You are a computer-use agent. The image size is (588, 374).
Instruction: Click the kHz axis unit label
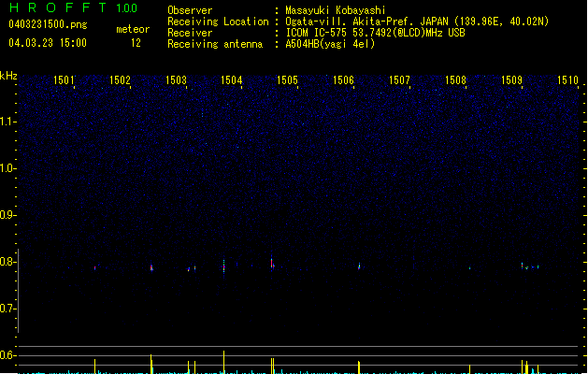[8, 75]
